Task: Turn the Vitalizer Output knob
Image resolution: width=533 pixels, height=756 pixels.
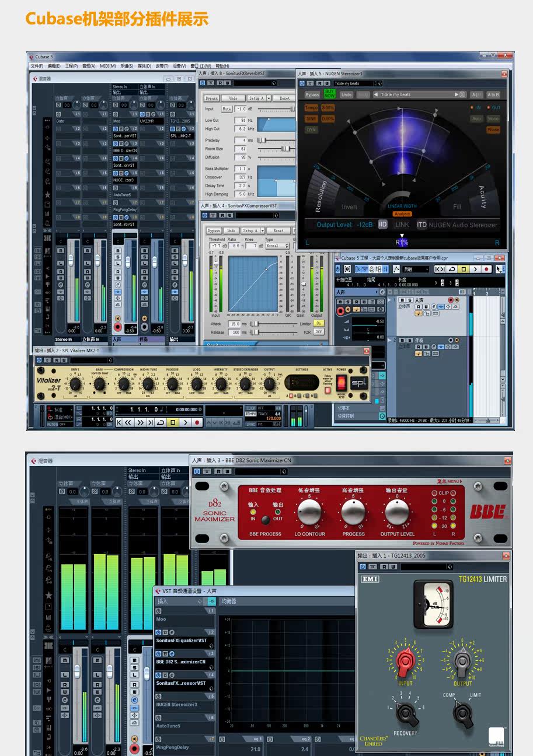Action: (x=270, y=384)
